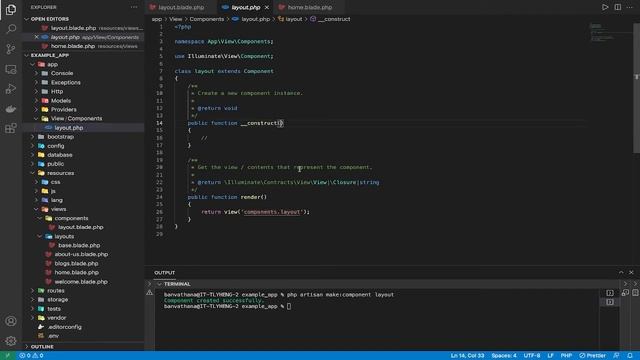Open the Manage gear menu
Viewport: 640px width, 360px height.
pyautogui.click(x=11, y=340)
